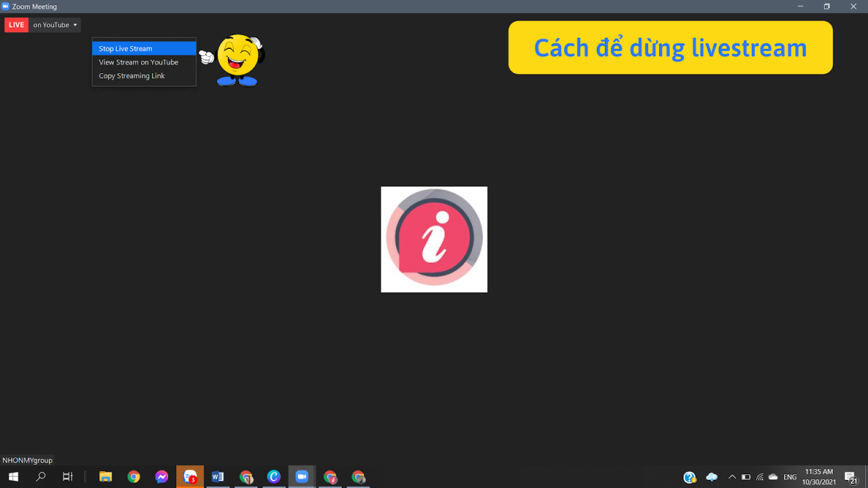This screenshot has width=868, height=488.
Task: Expand hidden icons in the system tray
Action: coord(732,476)
